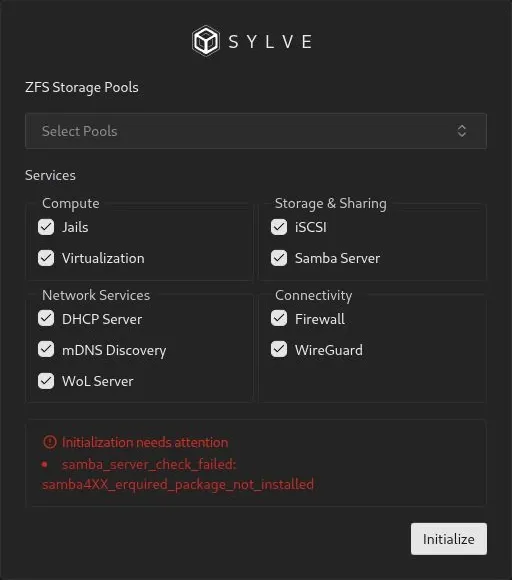Click the Sylve cube logo icon
Image resolution: width=512 pixels, height=580 pixels.
click(x=206, y=41)
